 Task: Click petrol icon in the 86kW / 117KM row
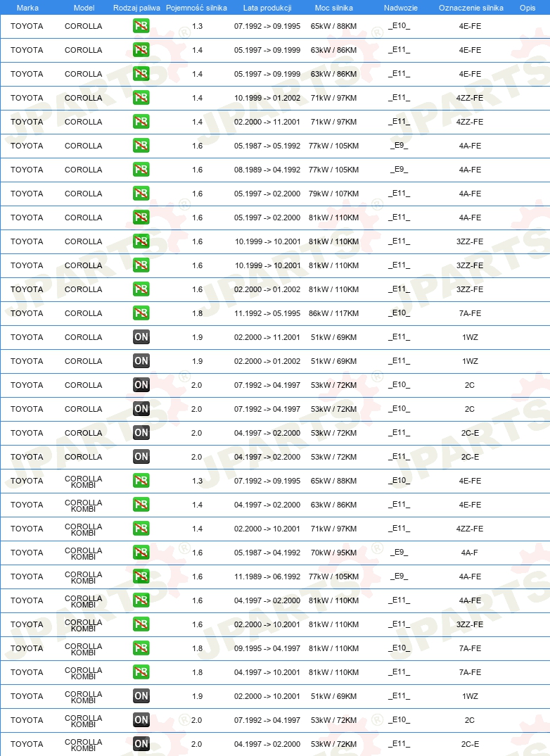141,313
